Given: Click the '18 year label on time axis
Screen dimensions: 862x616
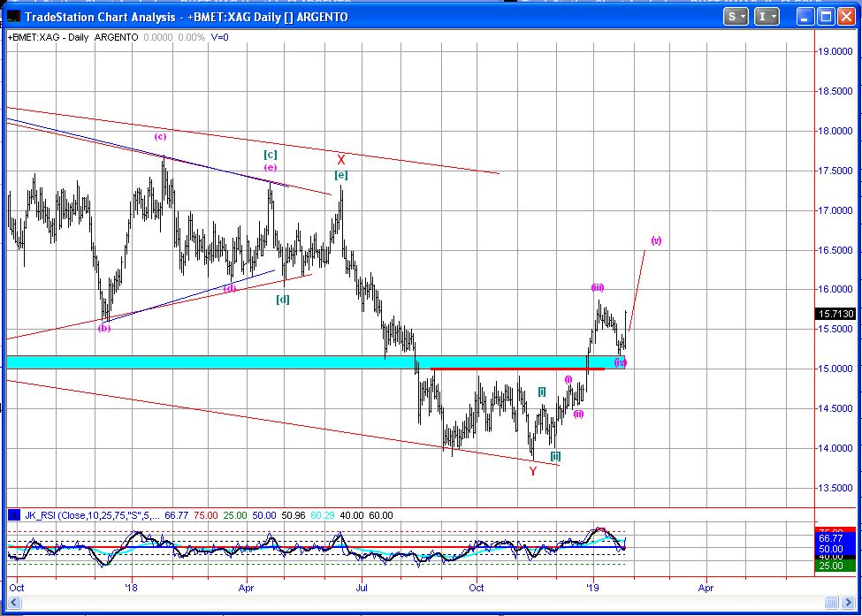Looking at the screenshot, I should [x=131, y=588].
